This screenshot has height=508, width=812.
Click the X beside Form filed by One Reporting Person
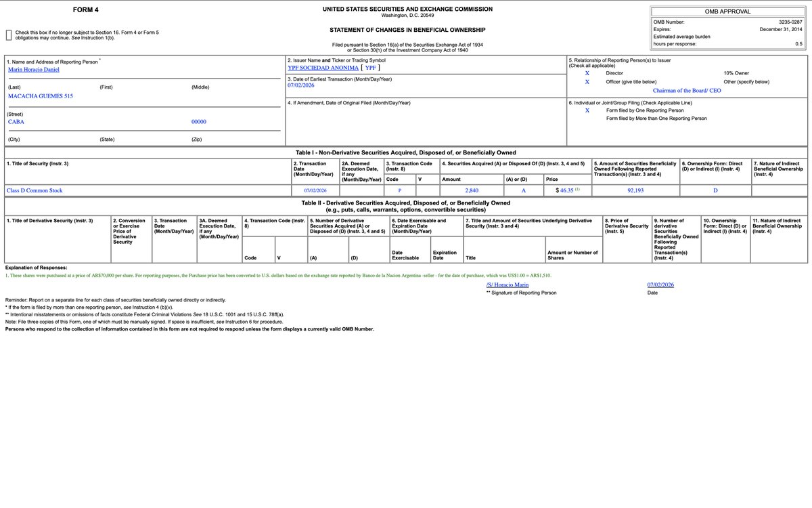click(587, 110)
